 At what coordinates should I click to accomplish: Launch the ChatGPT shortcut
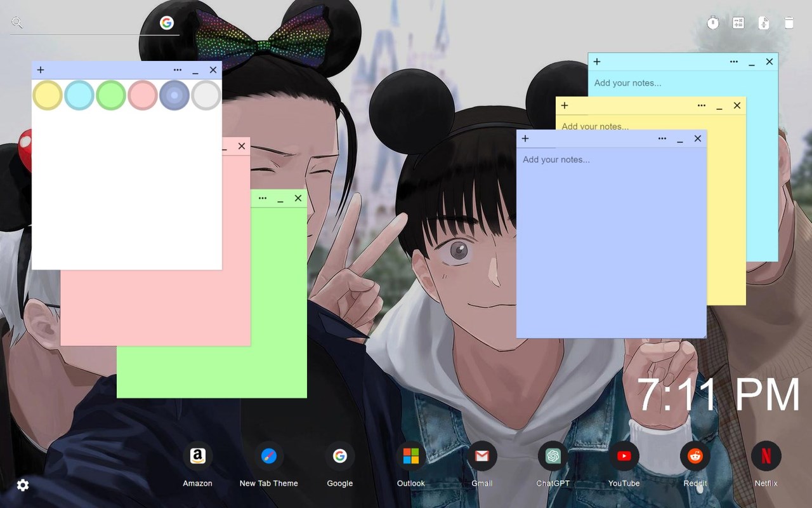[553, 456]
